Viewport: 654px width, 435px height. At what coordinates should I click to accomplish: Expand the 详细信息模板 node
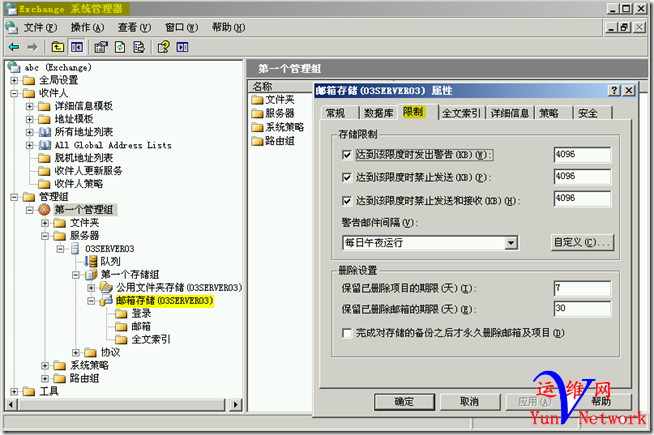click(30, 106)
